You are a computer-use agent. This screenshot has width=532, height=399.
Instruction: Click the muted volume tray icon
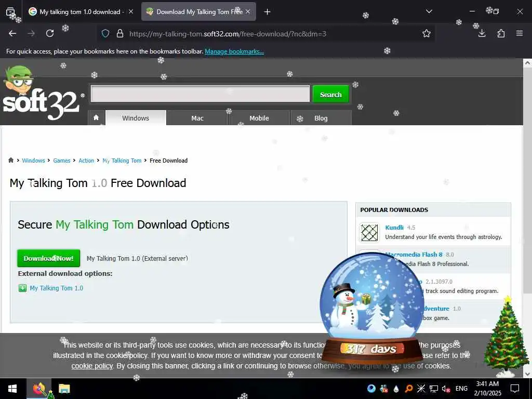click(x=446, y=389)
